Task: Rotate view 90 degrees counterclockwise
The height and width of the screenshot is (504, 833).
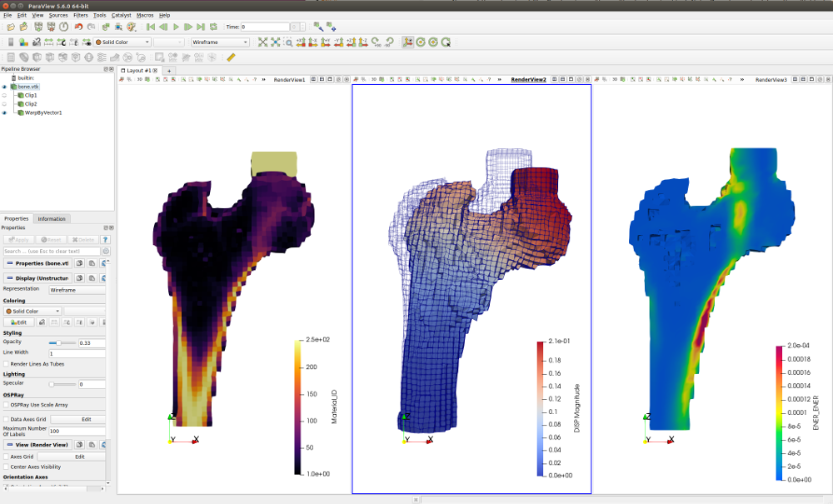Action: 389,42
